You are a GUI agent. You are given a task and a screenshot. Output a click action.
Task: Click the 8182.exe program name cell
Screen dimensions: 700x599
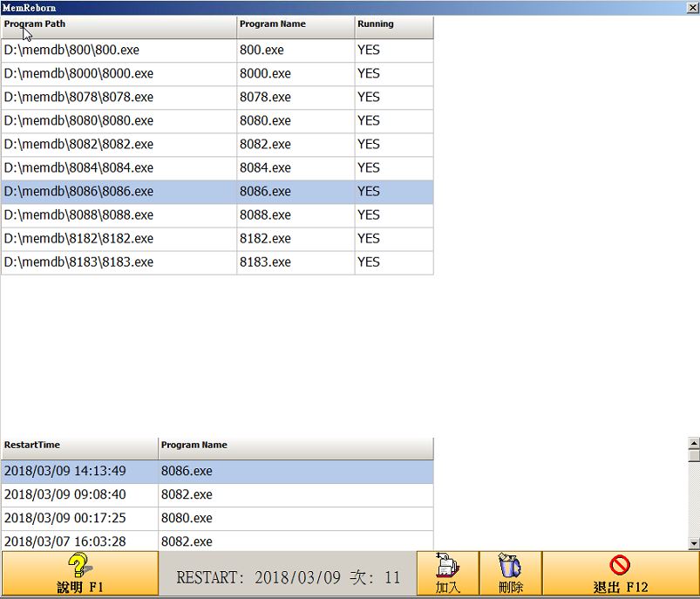pos(296,240)
